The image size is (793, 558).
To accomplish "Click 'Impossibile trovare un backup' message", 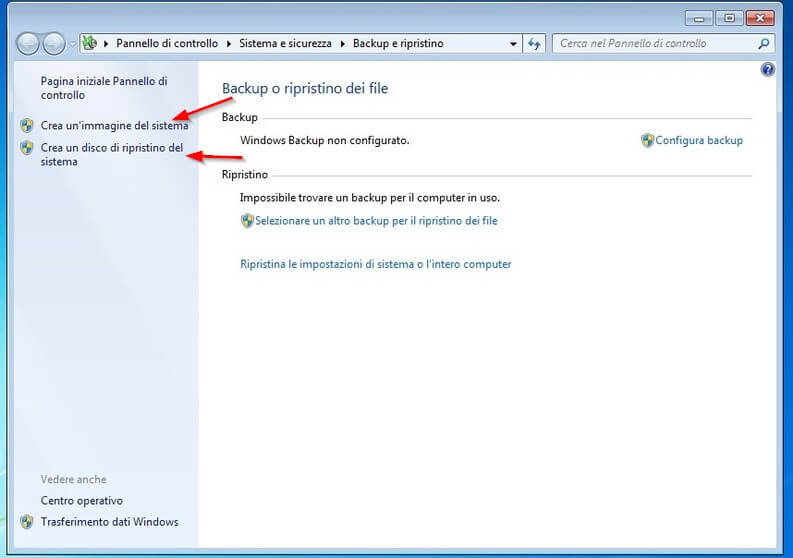I will coord(370,197).
